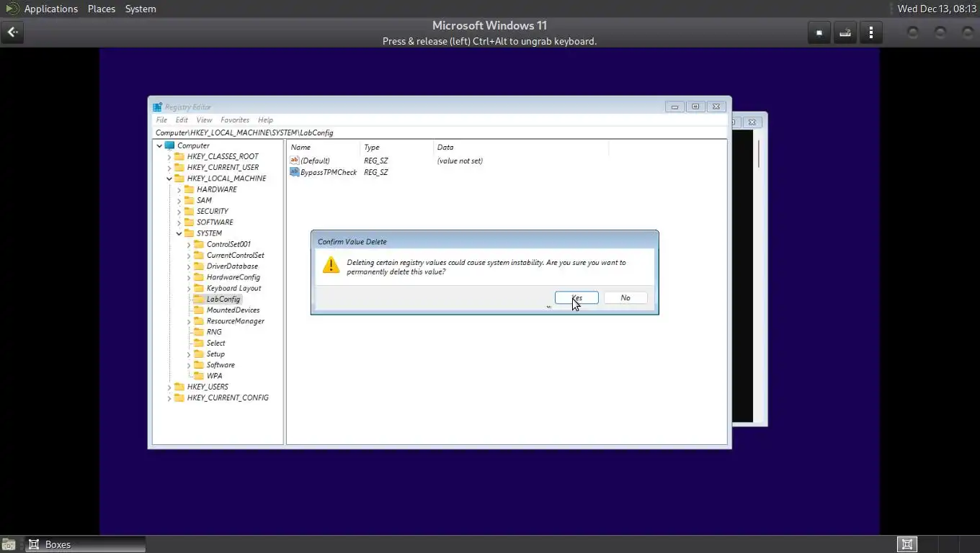Click the GNOME foot logo icon
The image size is (980, 553).
coord(12,9)
